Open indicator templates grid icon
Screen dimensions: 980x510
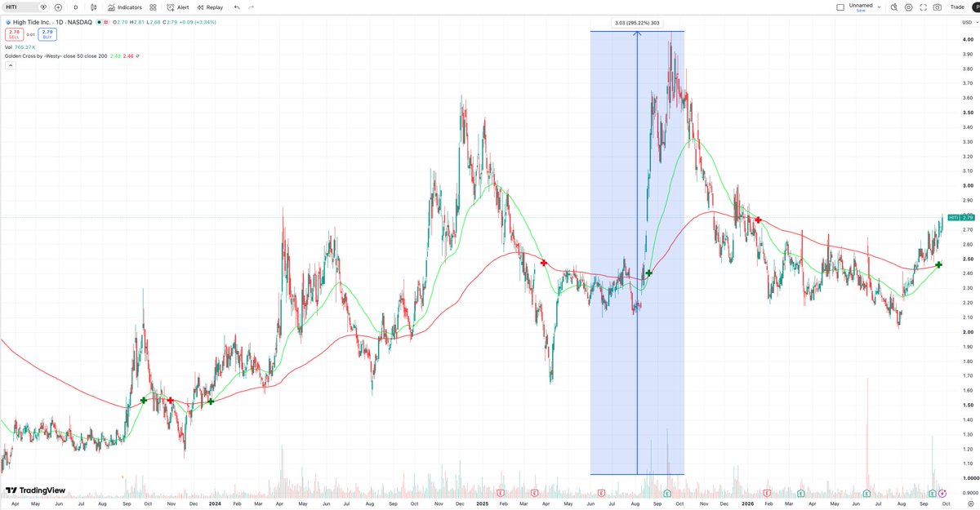coord(153,7)
